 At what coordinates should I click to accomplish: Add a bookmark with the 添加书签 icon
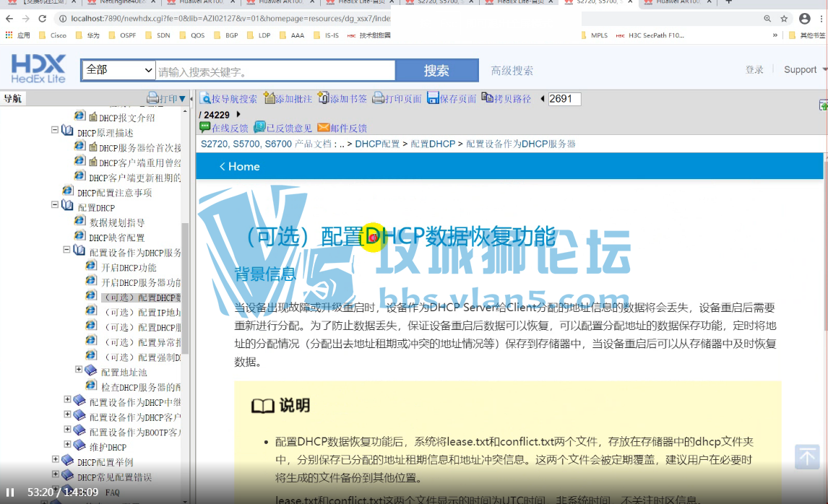pyautogui.click(x=323, y=98)
